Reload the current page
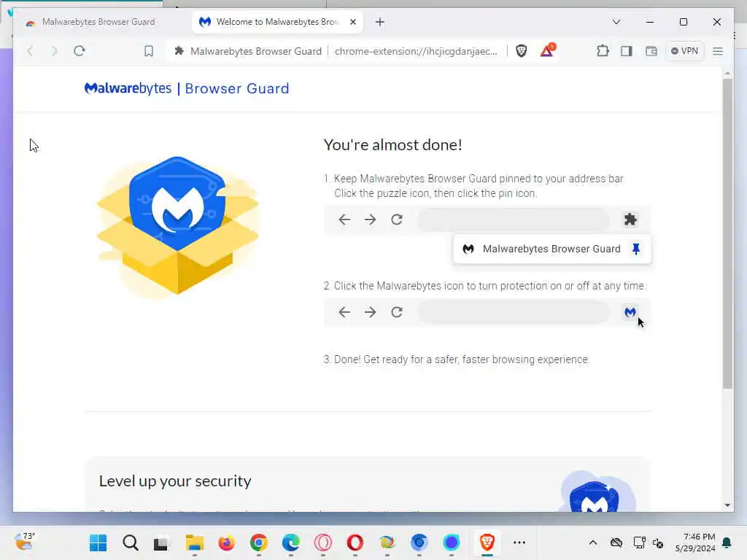The image size is (747, 560). click(79, 51)
